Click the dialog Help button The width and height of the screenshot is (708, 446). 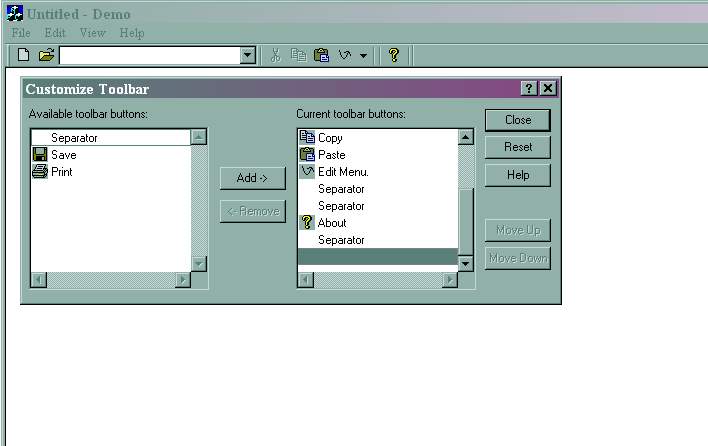pos(517,175)
